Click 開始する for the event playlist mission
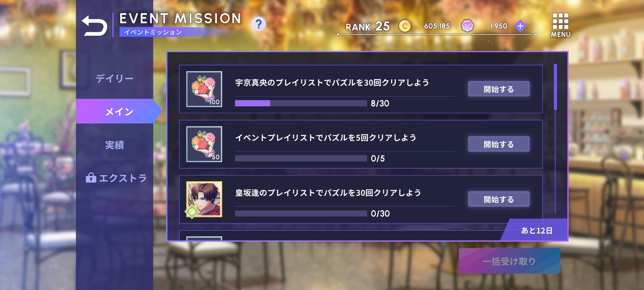The height and width of the screenshot is (290, 644). 499,144
